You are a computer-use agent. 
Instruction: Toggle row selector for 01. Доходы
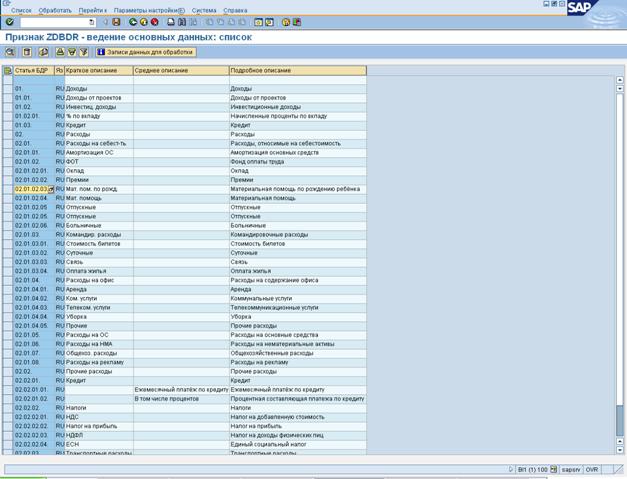click(8, 90)
